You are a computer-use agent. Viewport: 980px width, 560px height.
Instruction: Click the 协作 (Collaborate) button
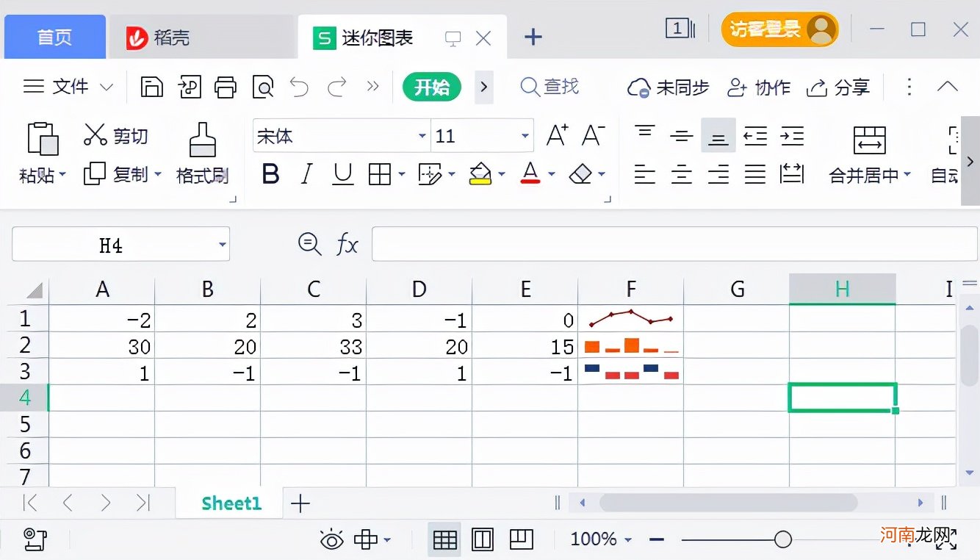click(758, 87)
